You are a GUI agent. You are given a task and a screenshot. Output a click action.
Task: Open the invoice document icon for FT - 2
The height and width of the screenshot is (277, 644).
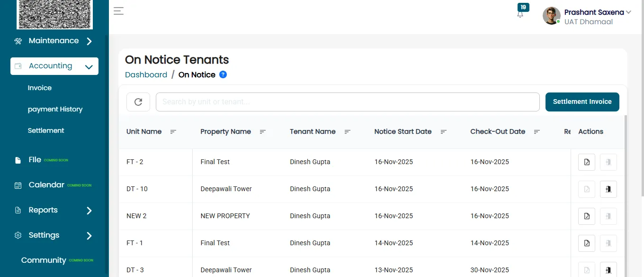pos(587,162)
